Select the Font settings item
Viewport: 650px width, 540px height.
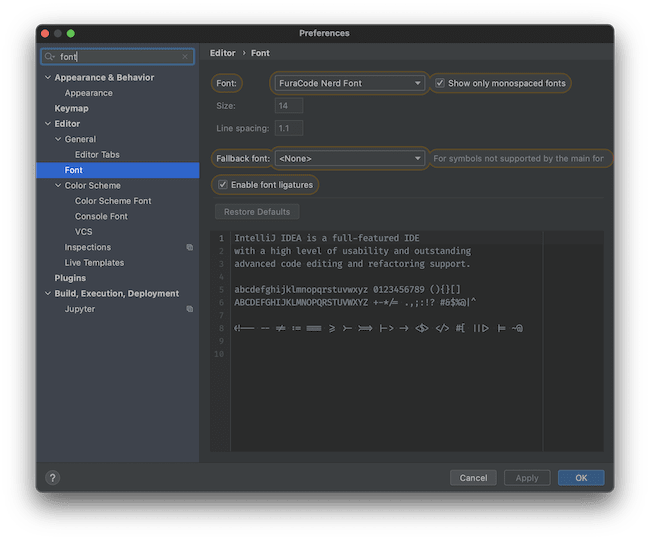pos(118,170)
